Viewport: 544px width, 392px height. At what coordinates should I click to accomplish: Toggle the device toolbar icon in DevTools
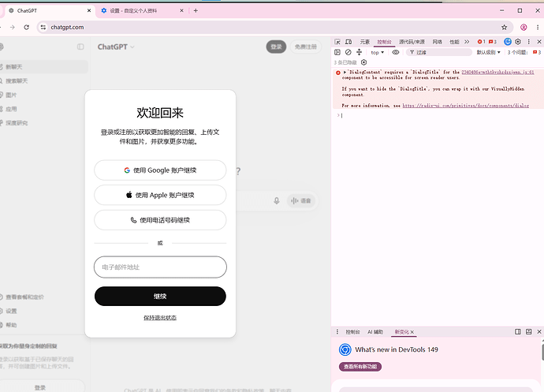[348, 42]
